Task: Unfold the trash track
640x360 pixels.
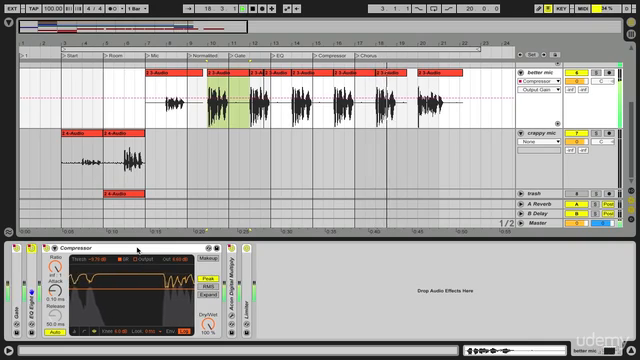Action: coord(521,193)
